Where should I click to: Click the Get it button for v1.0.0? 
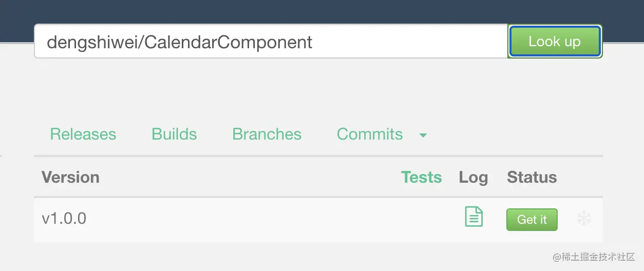click(x=532, y=220)
